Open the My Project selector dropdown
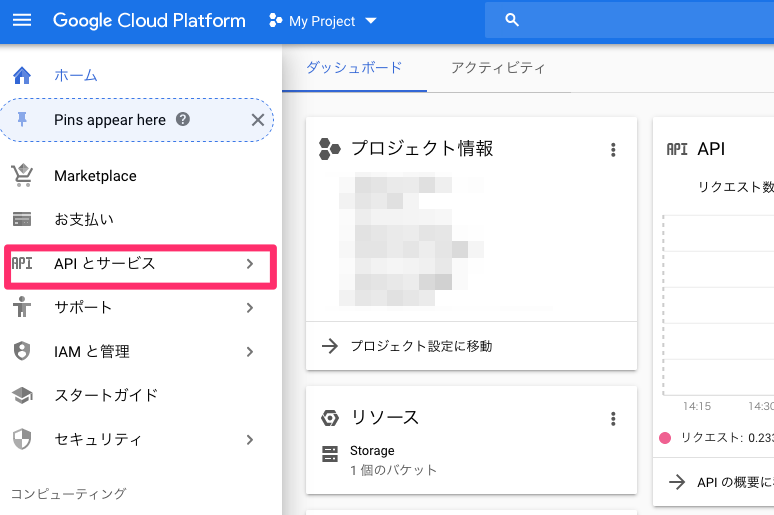This screenshot has width=774, height=515. tap(322, 21)
